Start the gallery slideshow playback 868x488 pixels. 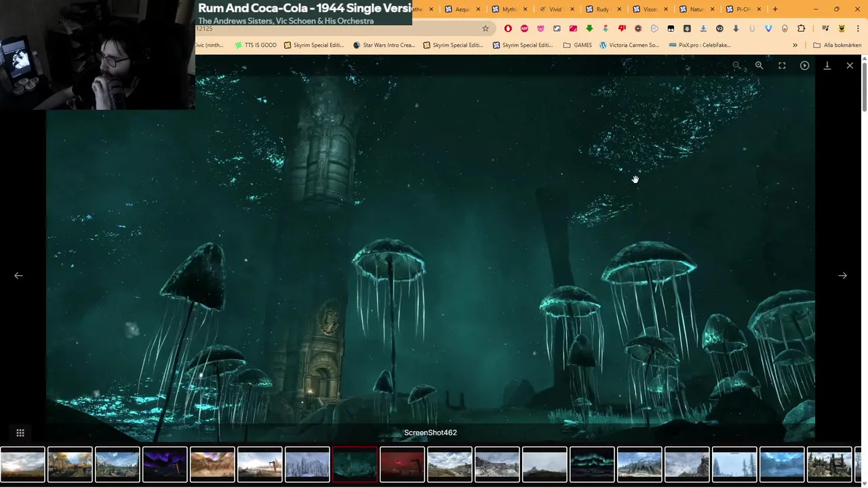pyautogui.click(x=804, y=66)
